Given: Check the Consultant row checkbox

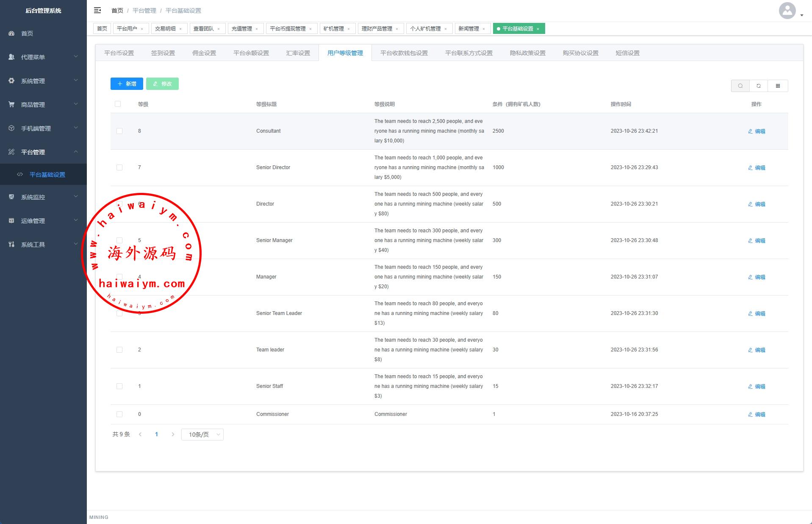Looking at the screenshot, I should coord(119,131).
